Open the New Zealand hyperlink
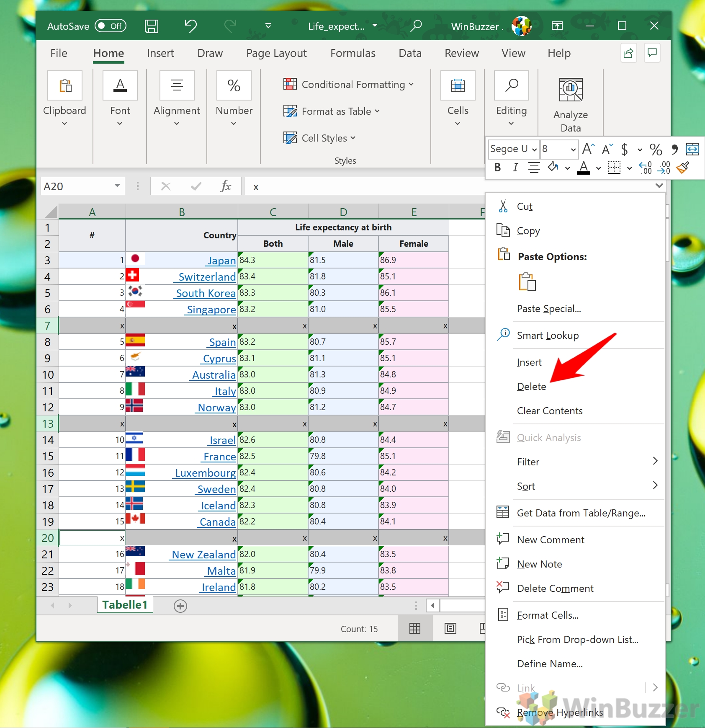Screen dimensions: 705x728 [203, 555]
